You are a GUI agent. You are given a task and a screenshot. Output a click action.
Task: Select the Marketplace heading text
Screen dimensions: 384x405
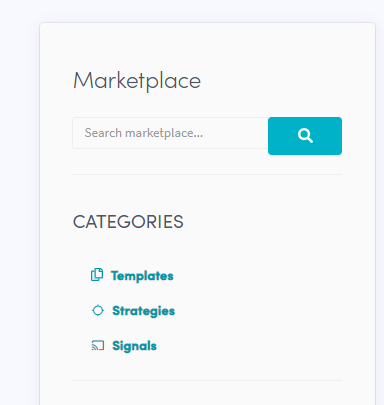137,81
